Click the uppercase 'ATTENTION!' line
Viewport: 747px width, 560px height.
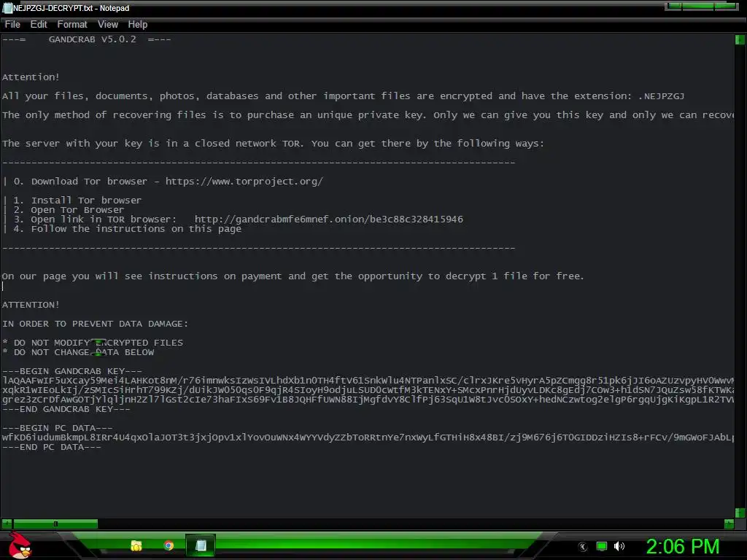31,305
